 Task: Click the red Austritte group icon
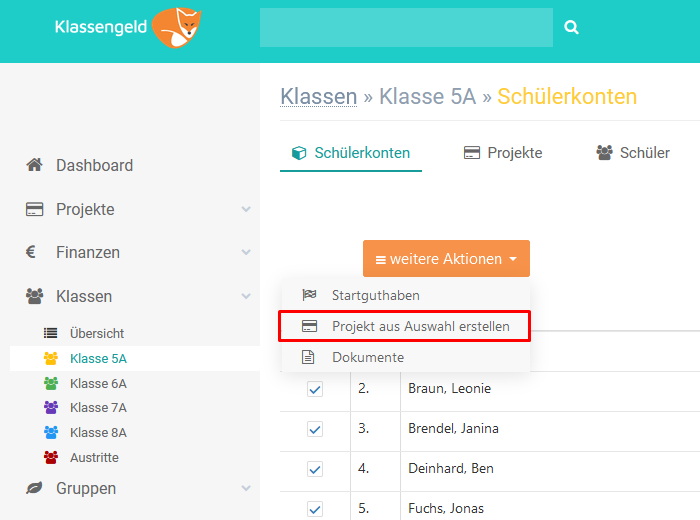coord(51,458)
